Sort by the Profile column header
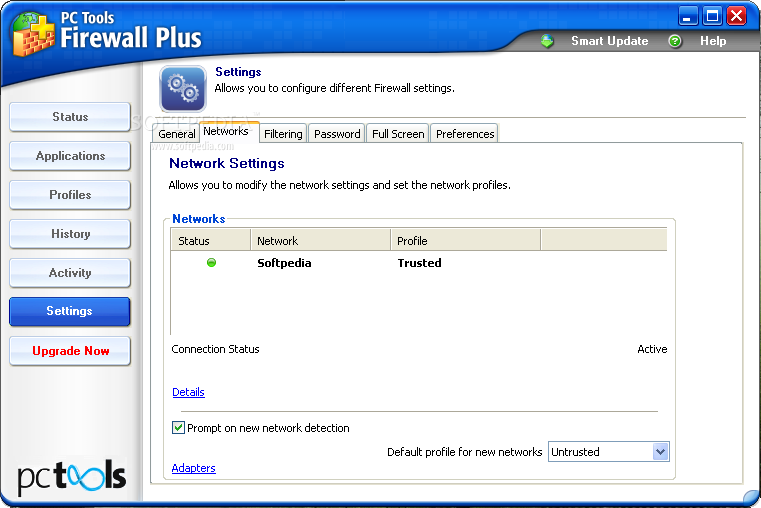The width and height of the screenshot is (761, 508). pyautogui.click(x=465, y=241)
